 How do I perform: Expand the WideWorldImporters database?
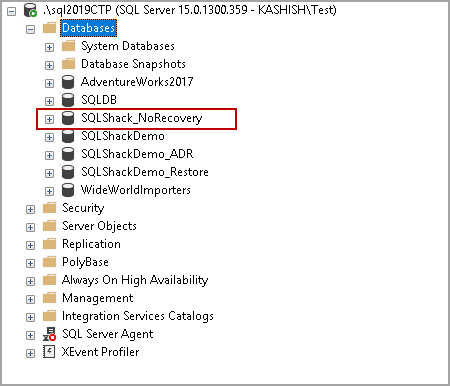[49, 192]
